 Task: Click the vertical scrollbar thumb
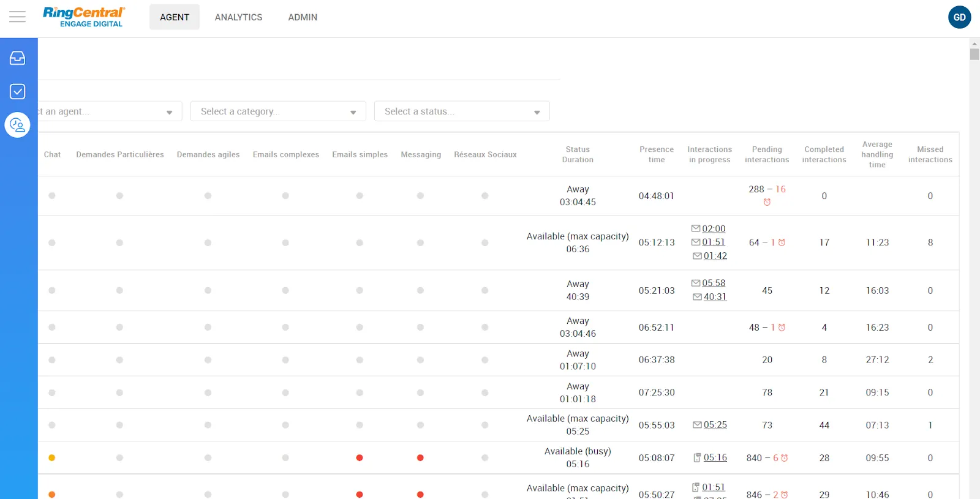click(x=974, y=54)
